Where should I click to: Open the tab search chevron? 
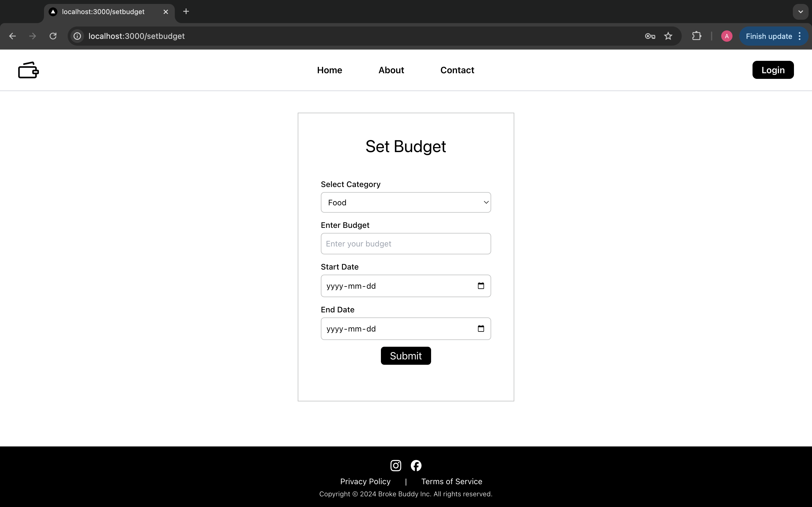(800, 12)
